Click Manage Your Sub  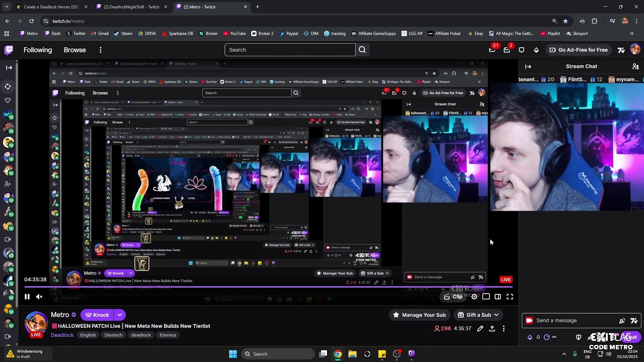pos(419,315)
